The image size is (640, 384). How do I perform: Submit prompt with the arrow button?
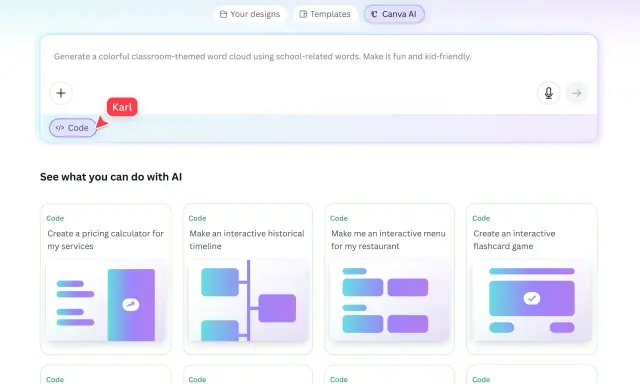point(577,93)
